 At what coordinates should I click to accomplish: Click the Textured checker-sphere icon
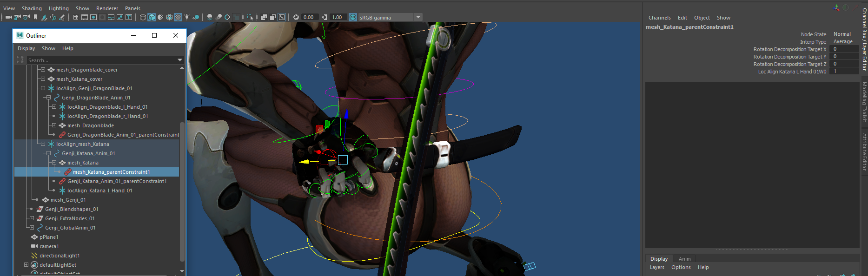[x=178, y=17]
